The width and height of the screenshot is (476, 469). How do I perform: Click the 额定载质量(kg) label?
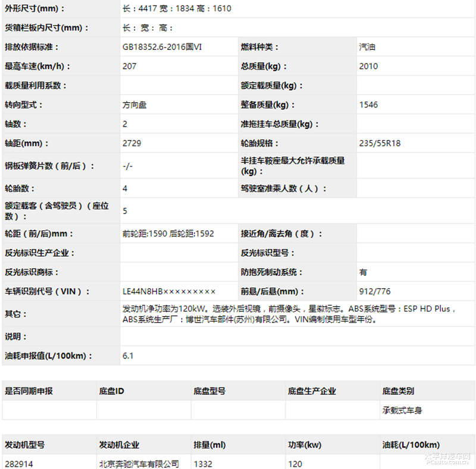tap(272, 86)
